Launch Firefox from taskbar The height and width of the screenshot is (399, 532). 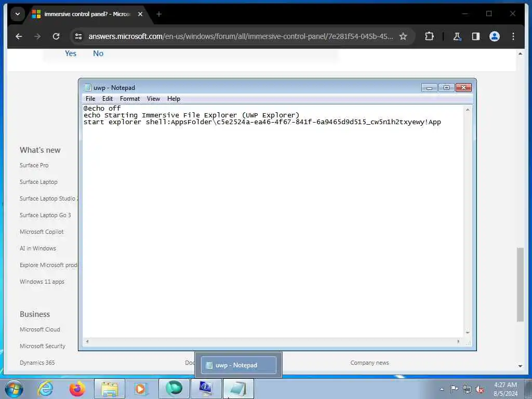[x=77, y=389]
